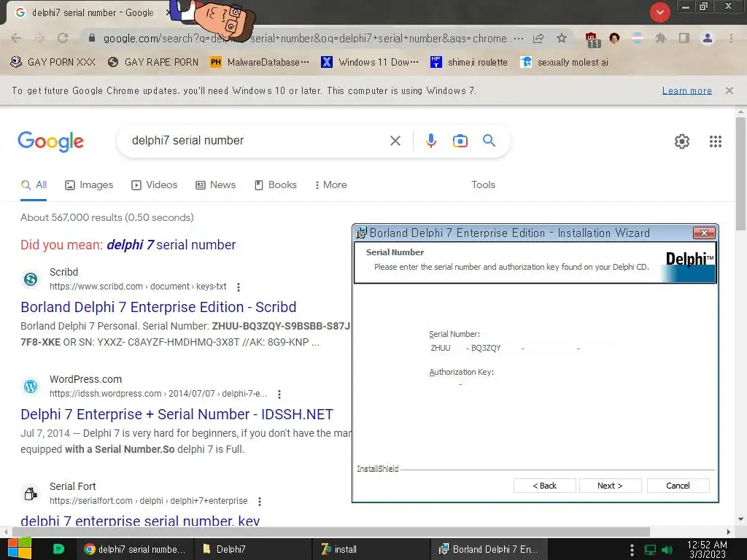Open Borland Delphi 7 Enterprise Edition Scribd result

click(x=158, y=307)
